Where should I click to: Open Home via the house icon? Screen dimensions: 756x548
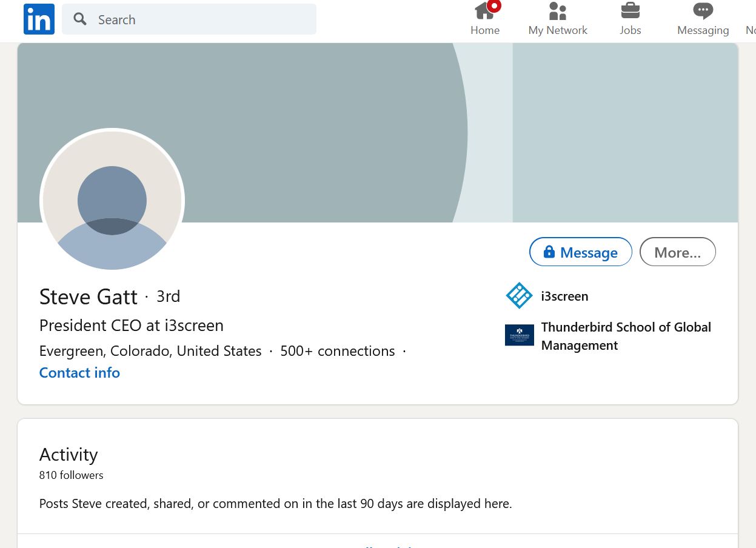coord(484,12)
